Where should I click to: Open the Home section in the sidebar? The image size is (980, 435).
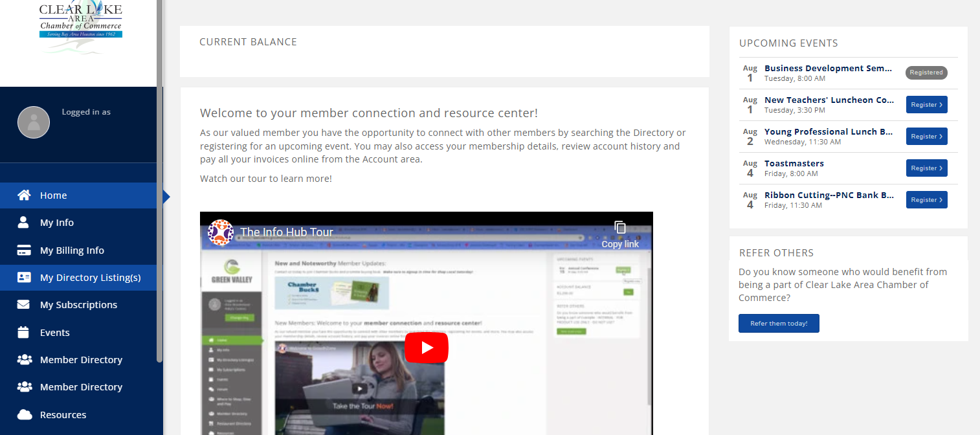(25, 195)
